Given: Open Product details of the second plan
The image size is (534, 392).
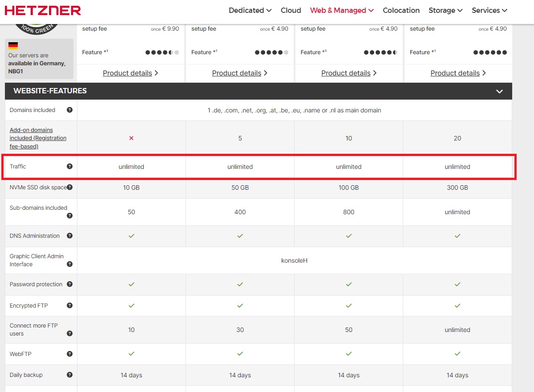Looking at the screenshot, I should tap(240, 73).
